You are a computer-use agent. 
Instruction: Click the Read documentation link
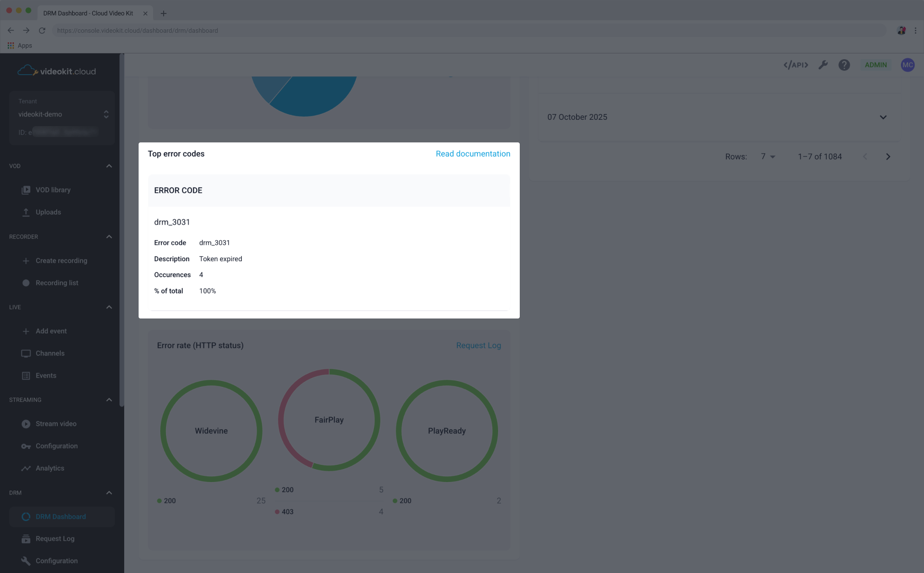(473, 153)
